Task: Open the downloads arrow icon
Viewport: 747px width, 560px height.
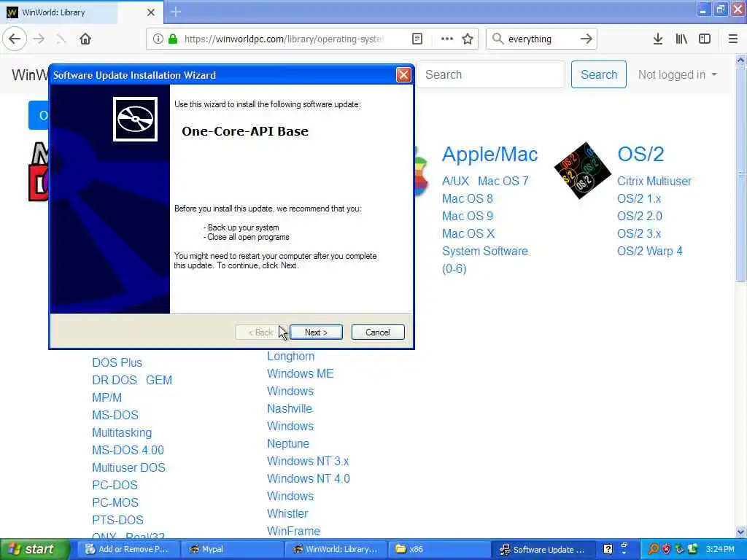Action: pos(657,39)
